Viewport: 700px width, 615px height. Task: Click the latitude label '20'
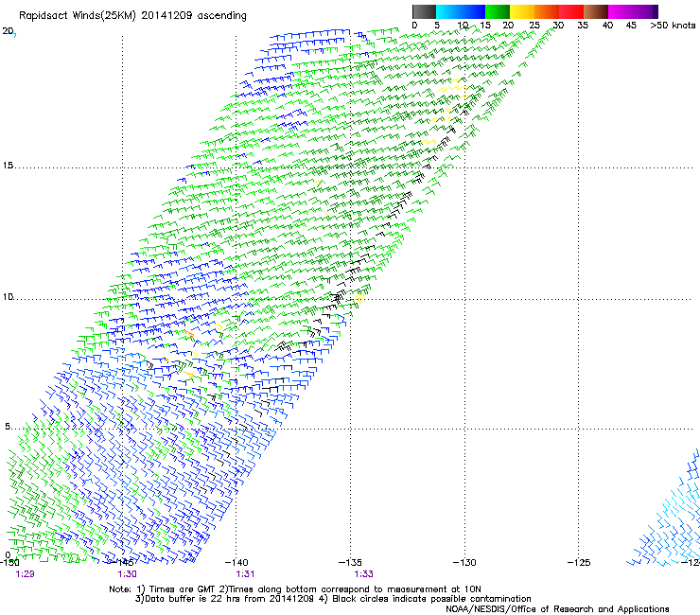coord(8,31)
